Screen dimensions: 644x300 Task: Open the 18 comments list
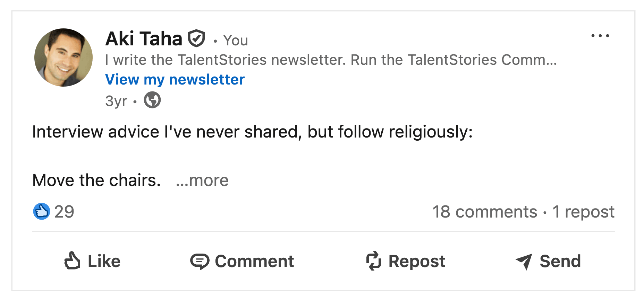point(484,212)
